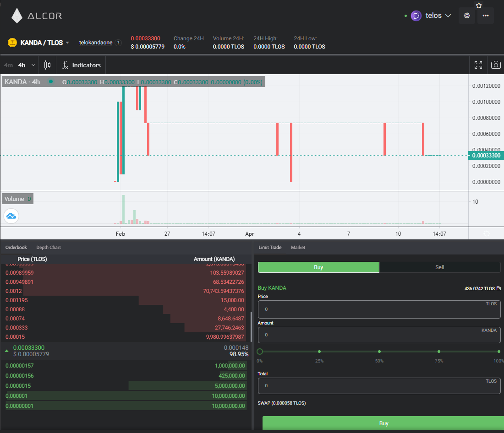Select buy order at price 0.000001
504x433 pixels.
pos(126,396)
